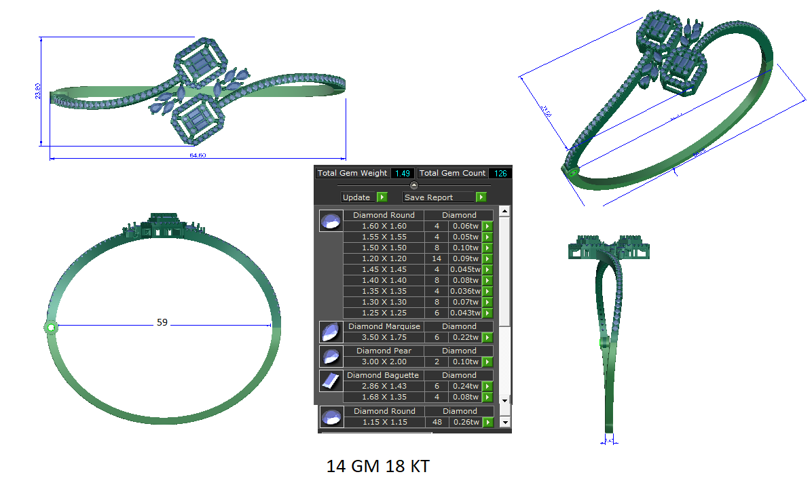This screenshot has width=812, height=504.
Task: Click the green arrow beside Save Report
Action: point(481,197)
